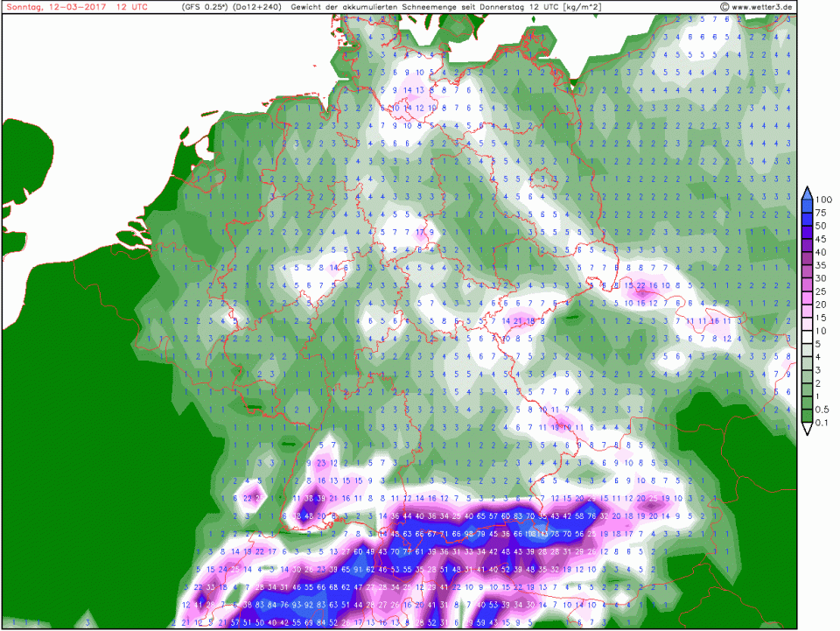Image resolution: width=840 pixels, height=631 pixels.
Task: Select the legend segment between 50 and 75
Action: click(808, 219)
